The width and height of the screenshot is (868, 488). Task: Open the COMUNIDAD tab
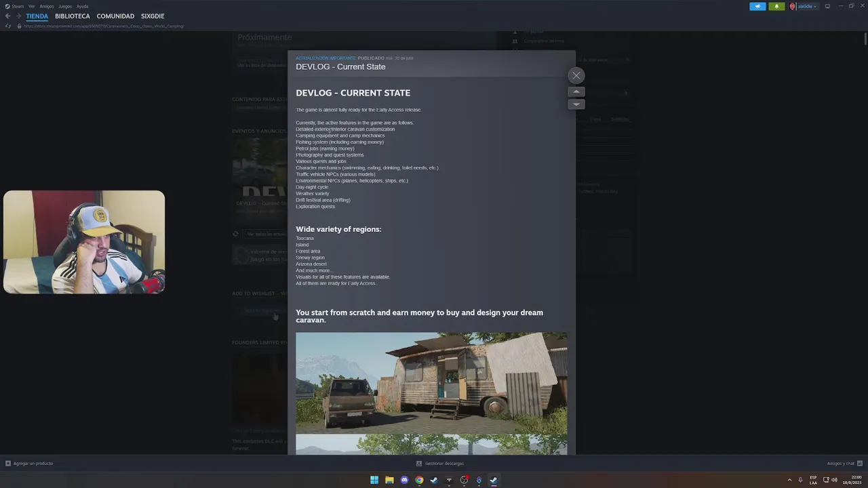(x=115, y=16)
